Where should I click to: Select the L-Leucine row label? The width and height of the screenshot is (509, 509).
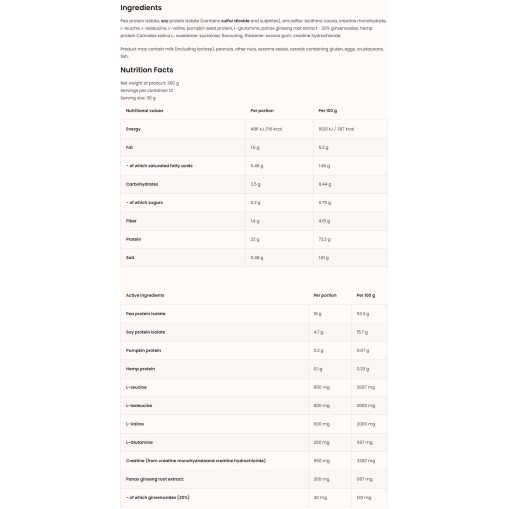click(136, 387)
